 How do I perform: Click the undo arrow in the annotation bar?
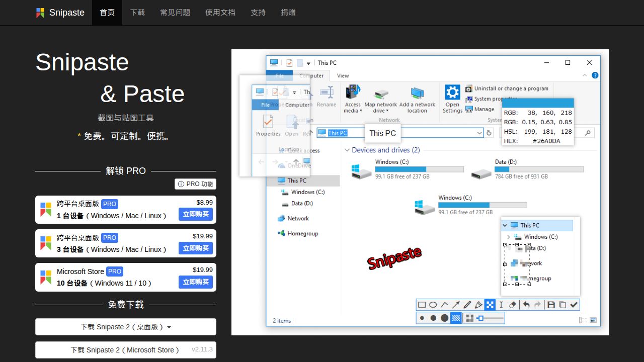tap(526, 305)
